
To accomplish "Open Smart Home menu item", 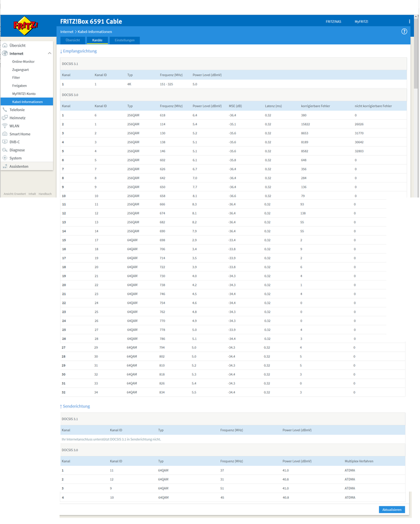I will 20,134.
